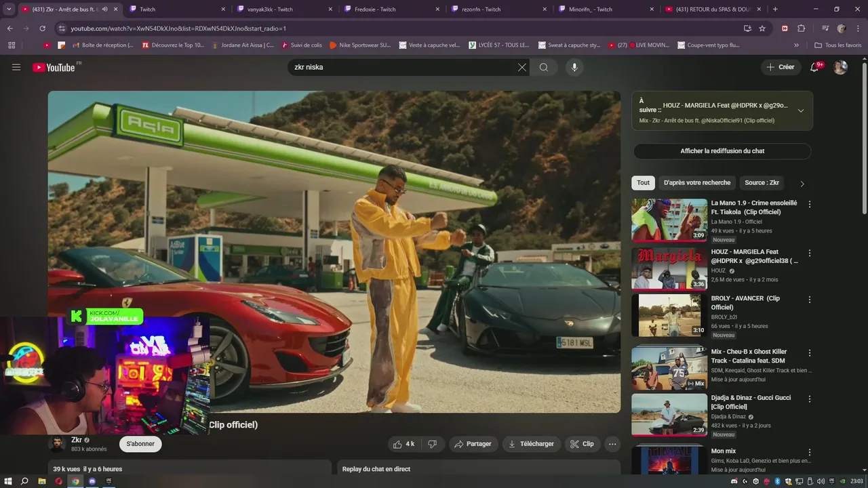Open options for HOUZ - MARGIELA video

(809, 253)
